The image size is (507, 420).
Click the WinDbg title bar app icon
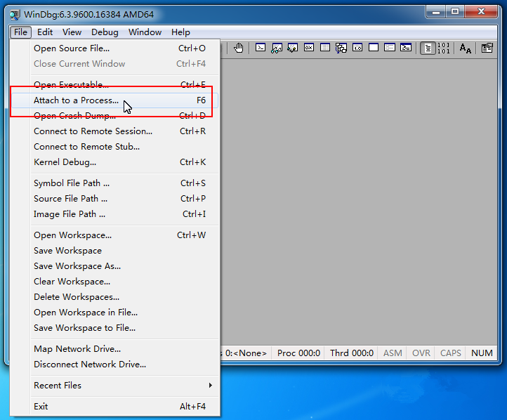click(15, 15)
